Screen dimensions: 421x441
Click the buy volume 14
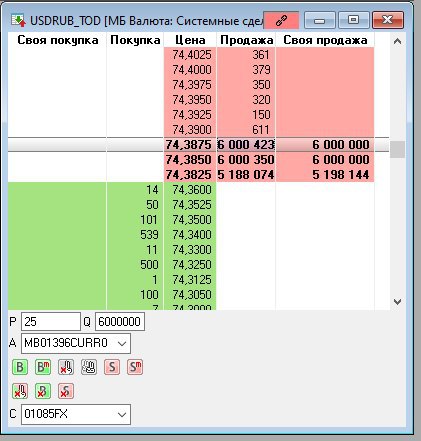pos(152,190)
